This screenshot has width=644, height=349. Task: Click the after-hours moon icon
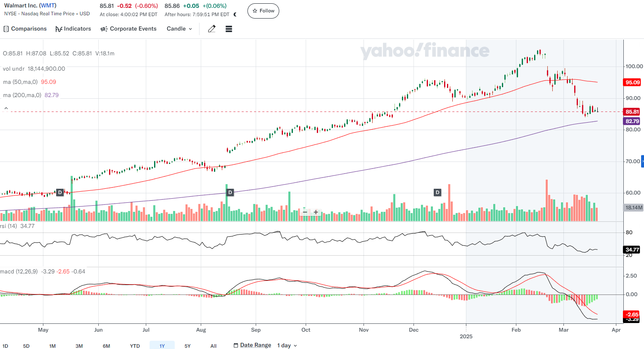[235, 14]
